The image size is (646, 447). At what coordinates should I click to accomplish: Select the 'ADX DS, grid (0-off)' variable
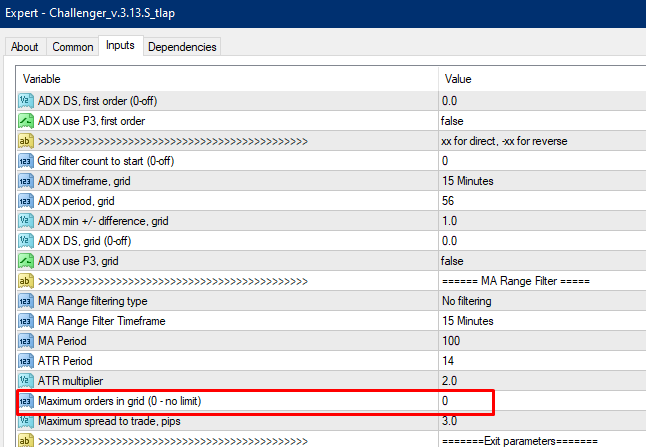click(84, 241)
